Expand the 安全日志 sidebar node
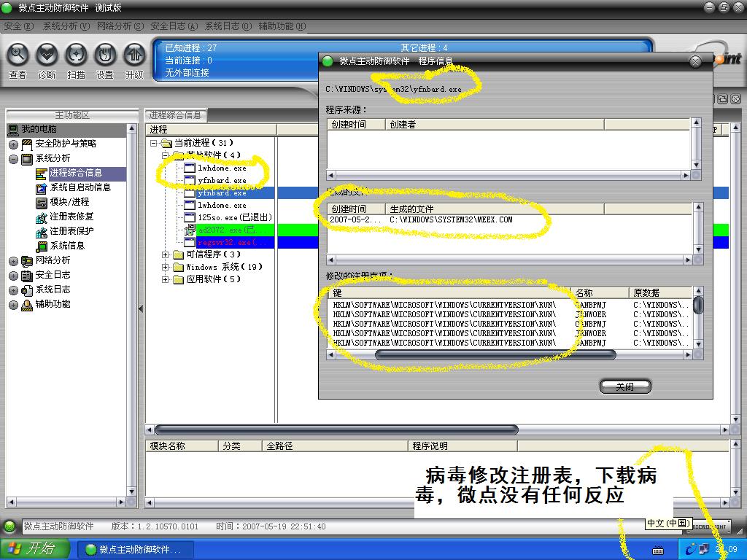Screen dimensions: 747x560 (x=13, y=276)
